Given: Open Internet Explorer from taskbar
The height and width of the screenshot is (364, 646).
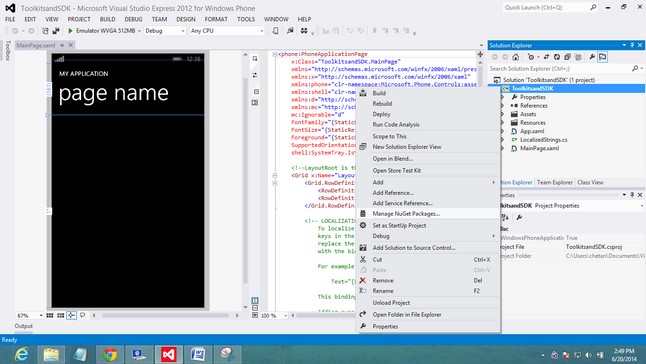Looking at the screenshot, I should pos(21,354).
